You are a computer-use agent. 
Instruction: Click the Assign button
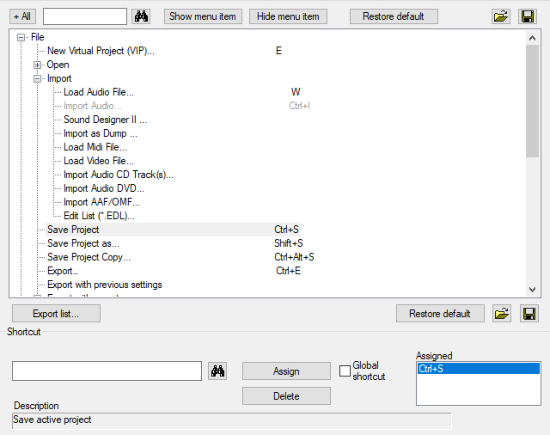286,371
